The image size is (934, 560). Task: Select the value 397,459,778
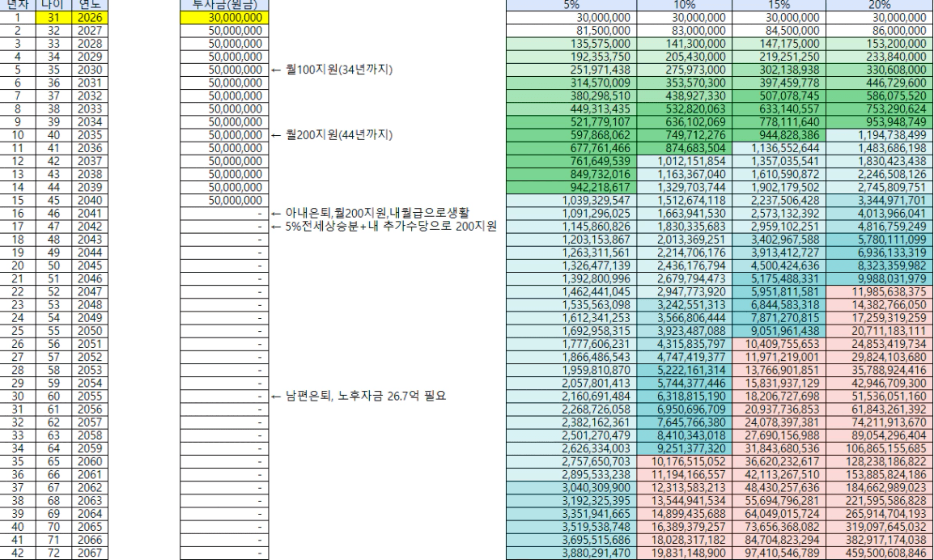tap(779, 83)
